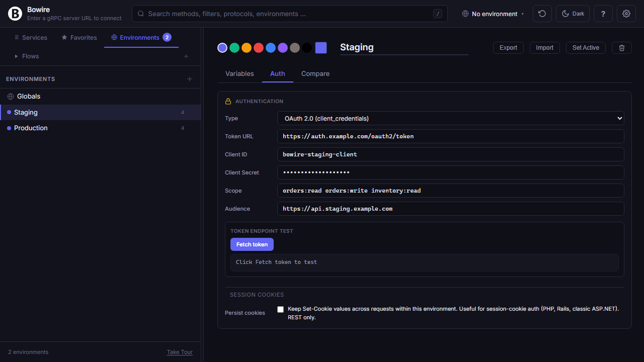Open the No environment dropdown
This screenshot has width=644, height=362.
(x=493, y=14)
